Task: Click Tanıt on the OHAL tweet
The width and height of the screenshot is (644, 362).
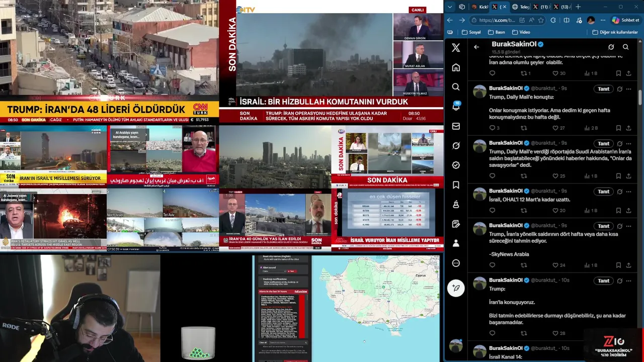Action: click(x=603, y=192)
